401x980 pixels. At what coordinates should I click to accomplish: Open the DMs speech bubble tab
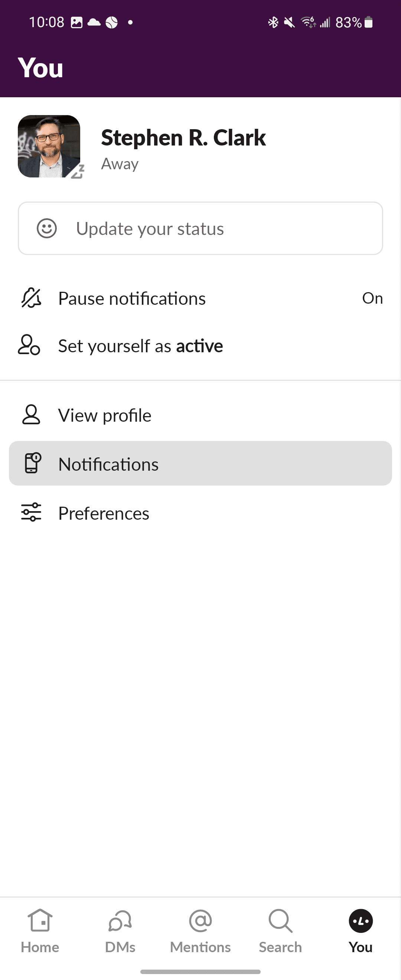pyautogui.click(x=120, y=929)
